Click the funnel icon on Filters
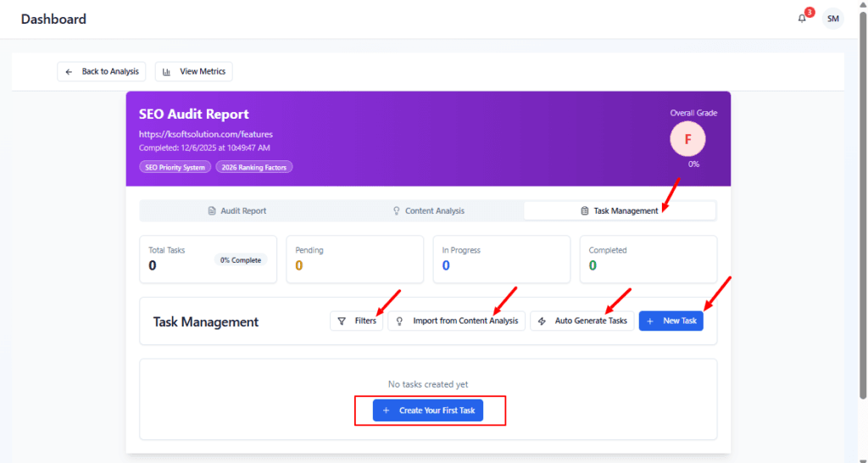The image size is (868, 463). (342, 321)
